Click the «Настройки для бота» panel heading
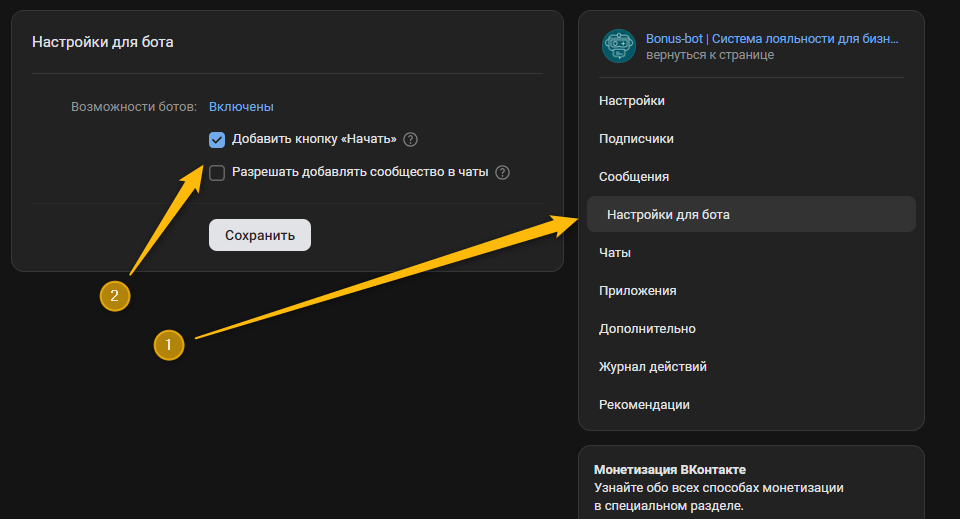 pos(103,42)
